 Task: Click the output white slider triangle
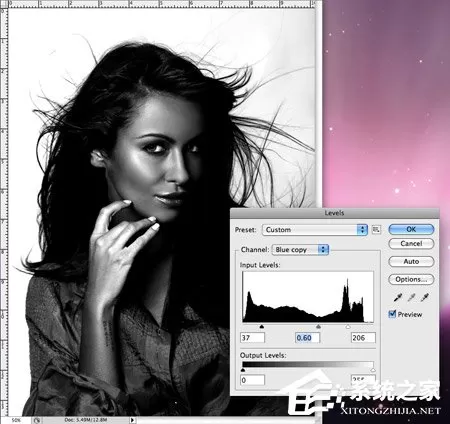373,370
